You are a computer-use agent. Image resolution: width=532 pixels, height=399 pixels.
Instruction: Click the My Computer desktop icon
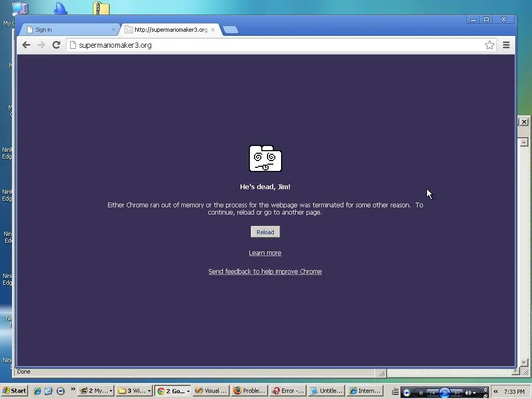coord(20,9)
